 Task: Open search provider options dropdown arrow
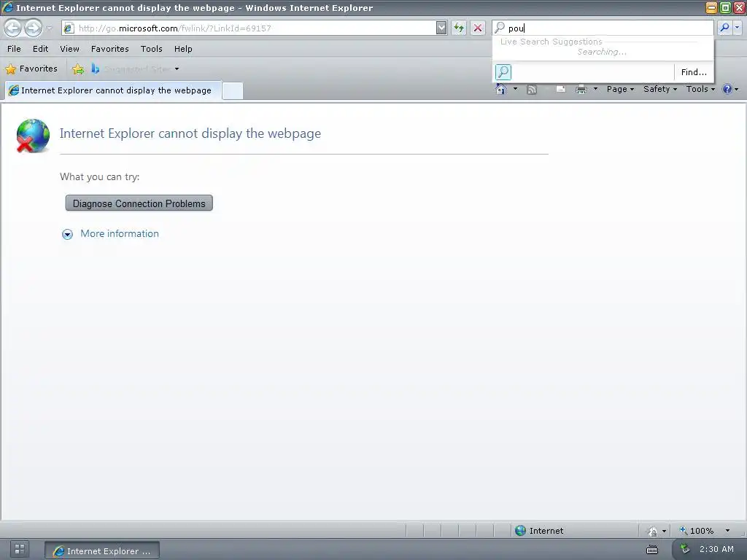(738, 28)
